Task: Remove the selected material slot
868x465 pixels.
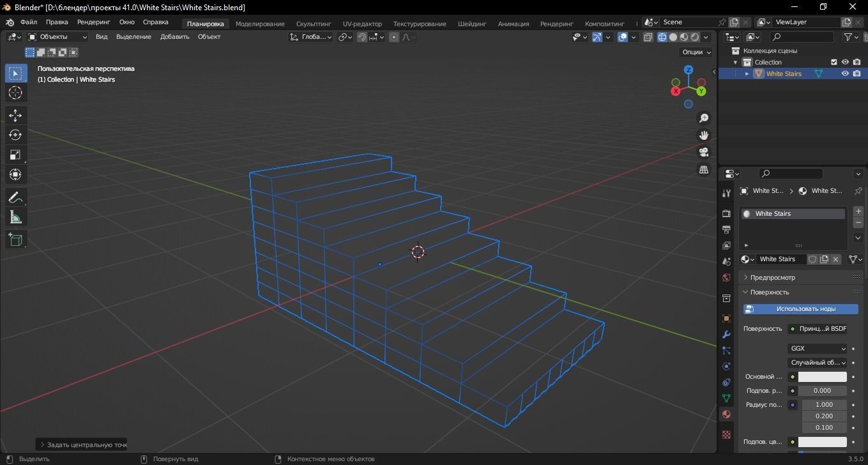Action: tap(858, 222)
